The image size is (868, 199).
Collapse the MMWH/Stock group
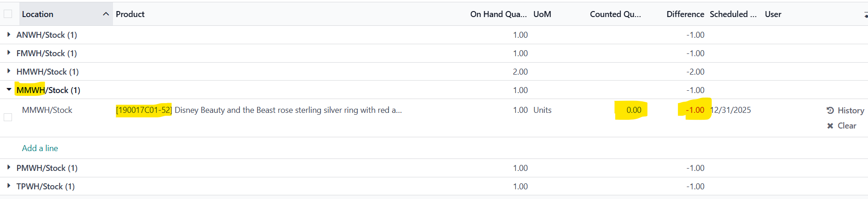(x=9, y=90)
